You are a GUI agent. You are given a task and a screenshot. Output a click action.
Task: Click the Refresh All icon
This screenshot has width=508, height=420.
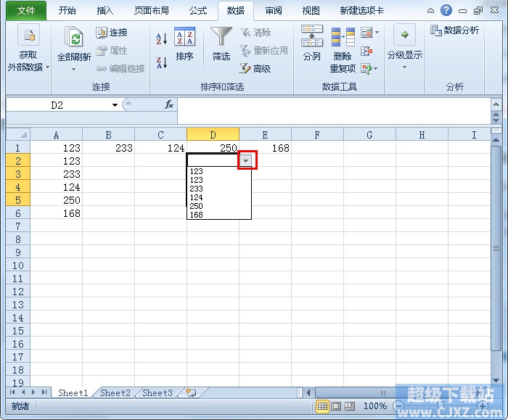coord(73,36)
